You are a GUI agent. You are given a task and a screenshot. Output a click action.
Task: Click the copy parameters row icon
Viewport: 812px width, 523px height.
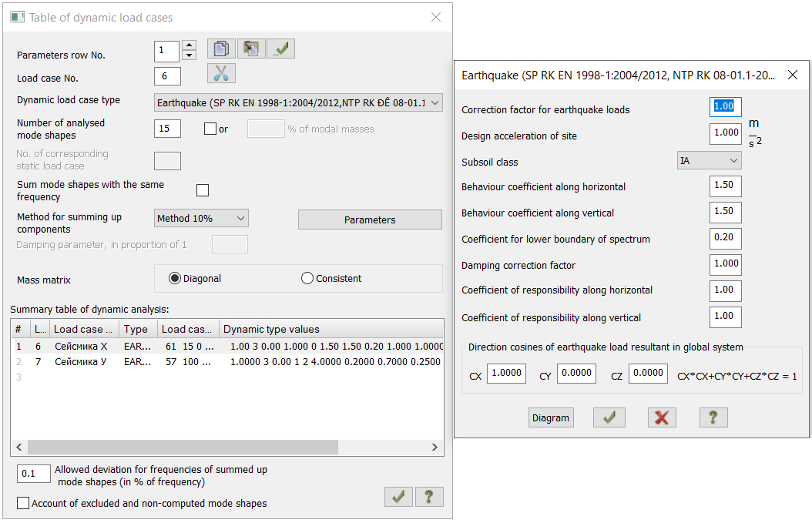(221, 49)
